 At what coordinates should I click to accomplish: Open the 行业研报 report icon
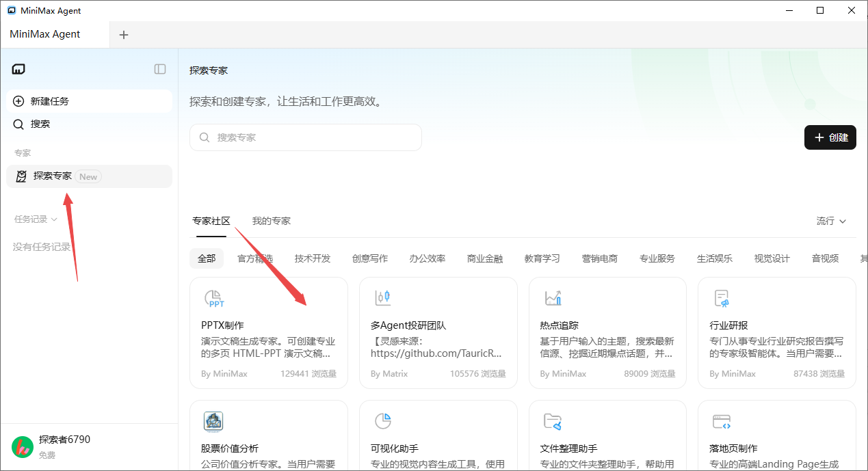click(722, 298)
